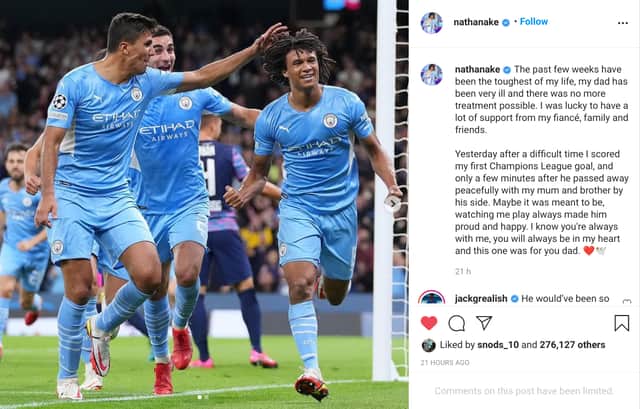Click the main football celebration photo

(x=204, y=204)
